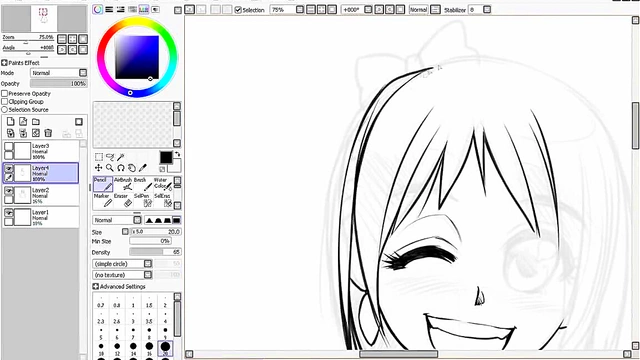Click the canvas horizontal scrollbar thumb
640x360 pixels.
point(399,354)
